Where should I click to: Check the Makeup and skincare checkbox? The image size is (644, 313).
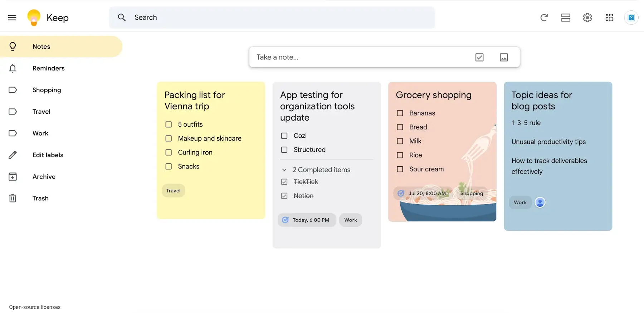point(169,138)
